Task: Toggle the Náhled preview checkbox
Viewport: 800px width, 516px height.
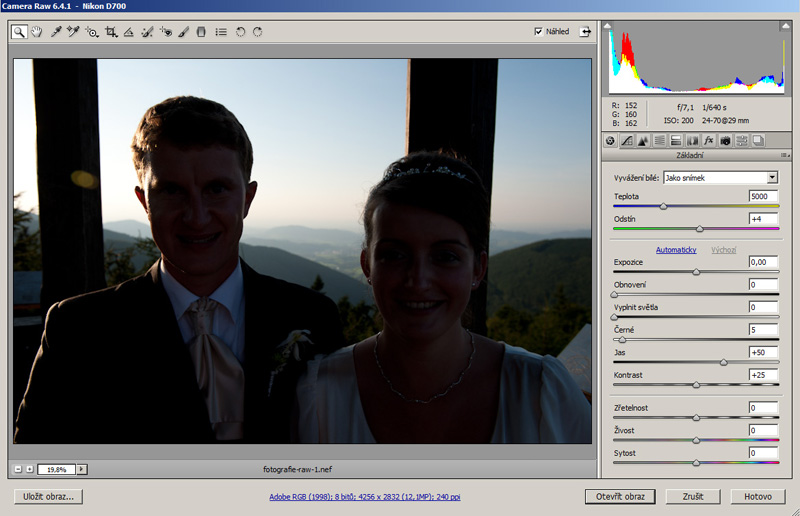Action: [x=540, y=32]
